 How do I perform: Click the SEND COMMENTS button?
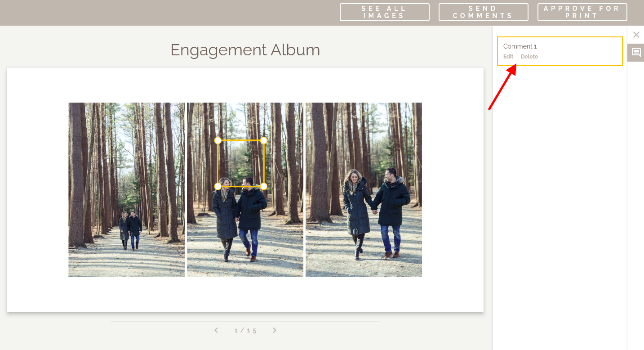click(484, 12)
